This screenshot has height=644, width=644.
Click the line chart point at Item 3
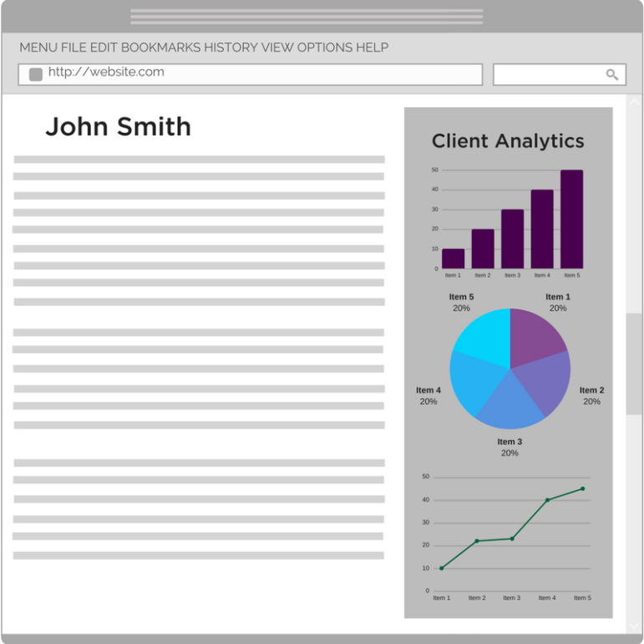(512, 539)
